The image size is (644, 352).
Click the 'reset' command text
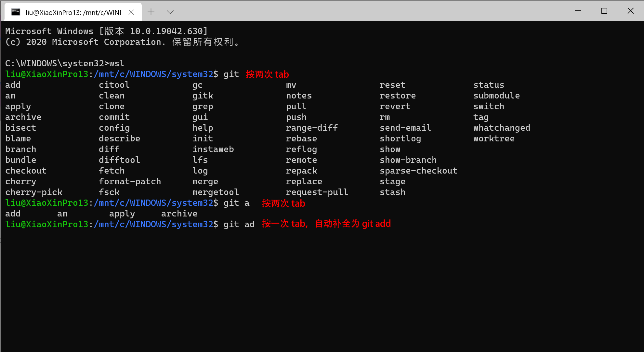point(393,85)
